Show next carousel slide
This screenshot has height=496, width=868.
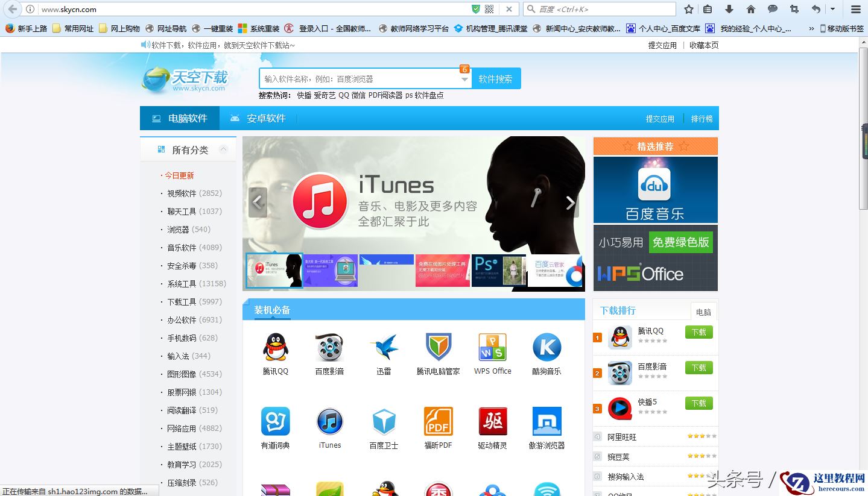[571, 202]
